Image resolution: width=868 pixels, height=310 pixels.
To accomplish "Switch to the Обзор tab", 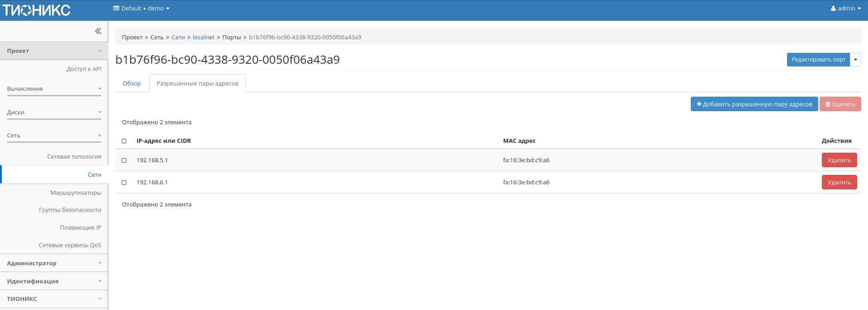I will click(x=132, y=84).
